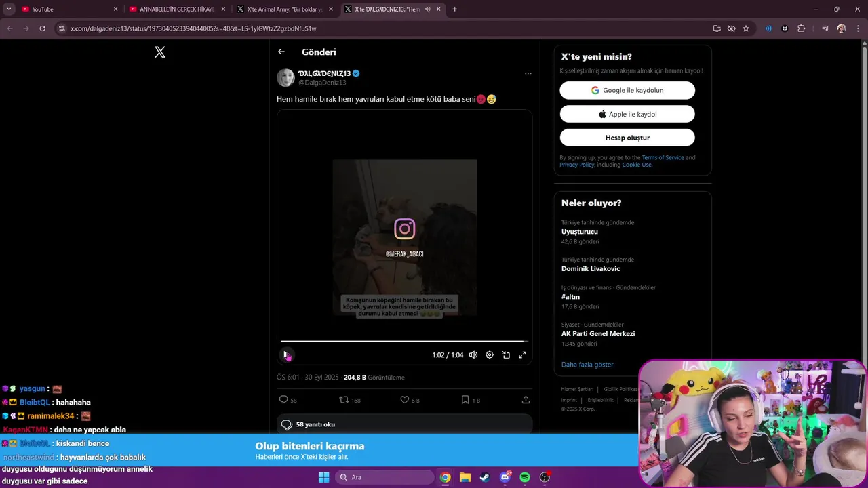Open File Explorer from the taskbar
This screenshot has width=868, height=488.
coord(465,477)
